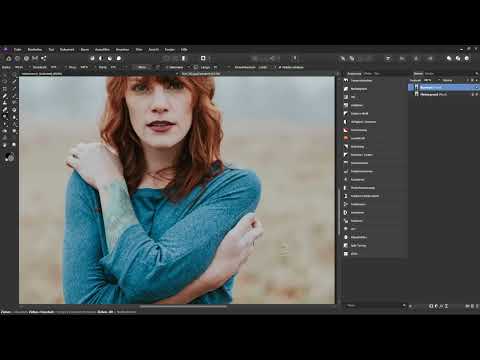Click the lock icon on lower Hintergrund layer

point(473,95)
